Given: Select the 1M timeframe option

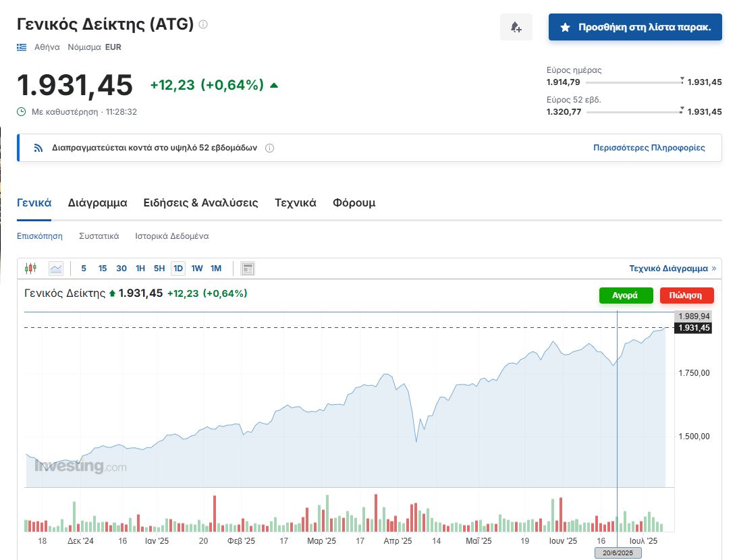Looking at the screenshot, I should 216,269.
